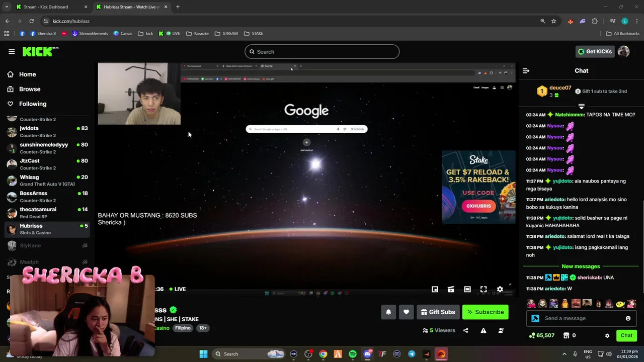Open the Kick hamburger sidebar menu

click(x=12, y=51)
